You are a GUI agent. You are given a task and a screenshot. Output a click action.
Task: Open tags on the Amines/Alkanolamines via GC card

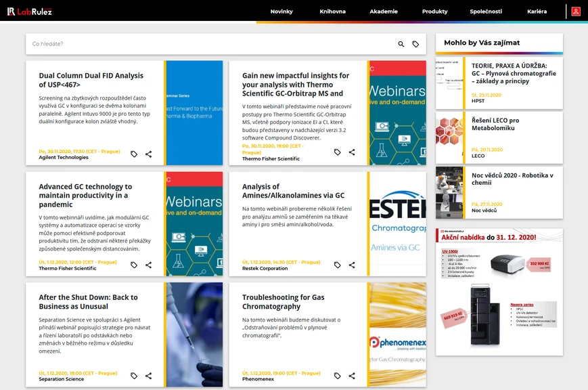tap(337, 265)
